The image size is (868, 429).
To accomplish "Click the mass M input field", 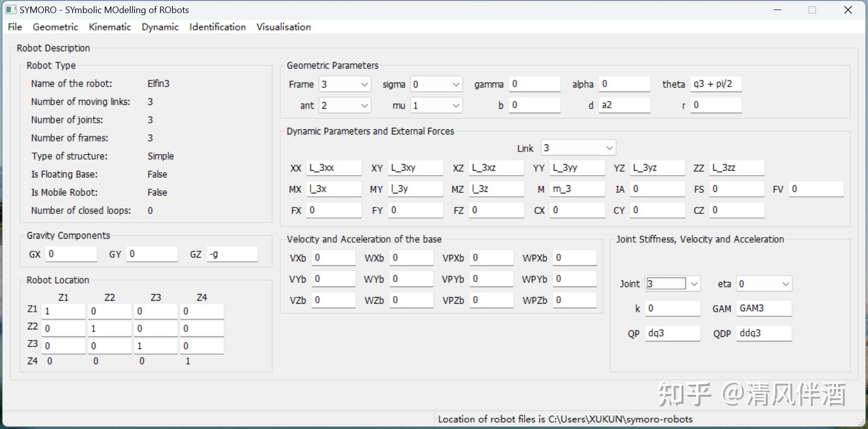I will [x=577, y=189].
